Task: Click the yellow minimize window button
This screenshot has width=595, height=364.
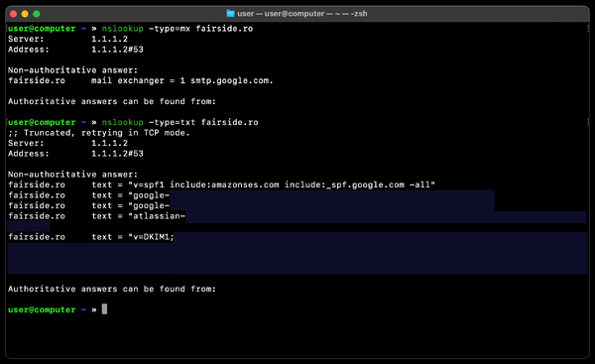Action: (25, 14)
